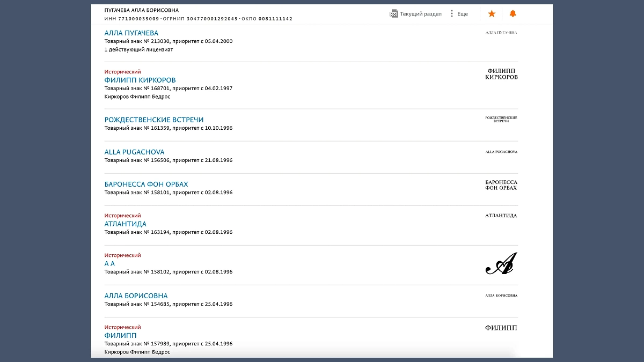This screenshot has height=362, width=644.
Task: Click the АТЛАНТИДА trademark image
Action: tap(501, 216)
